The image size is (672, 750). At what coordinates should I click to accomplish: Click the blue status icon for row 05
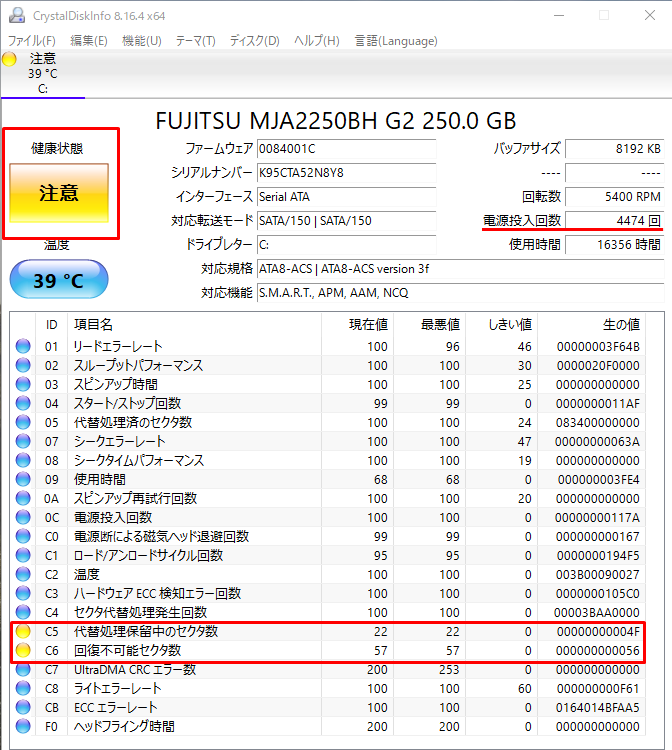point(23,422)
